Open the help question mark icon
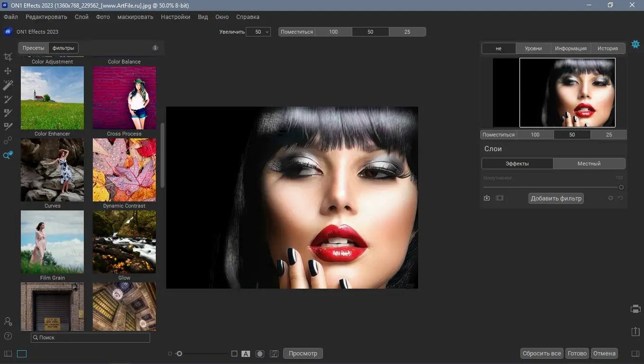Screen dimensions: 644x364 coord(8,336)
